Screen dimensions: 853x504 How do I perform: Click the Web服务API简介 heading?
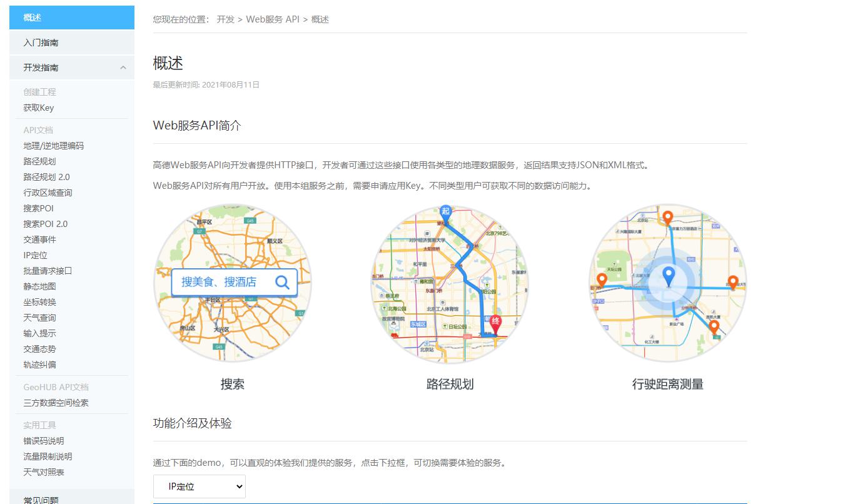tap(197, 125)
